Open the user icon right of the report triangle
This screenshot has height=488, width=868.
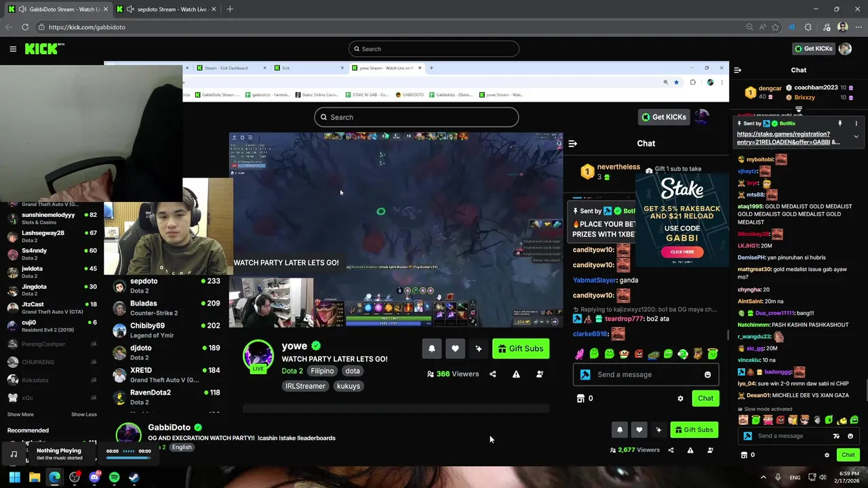tap(710, 450)
